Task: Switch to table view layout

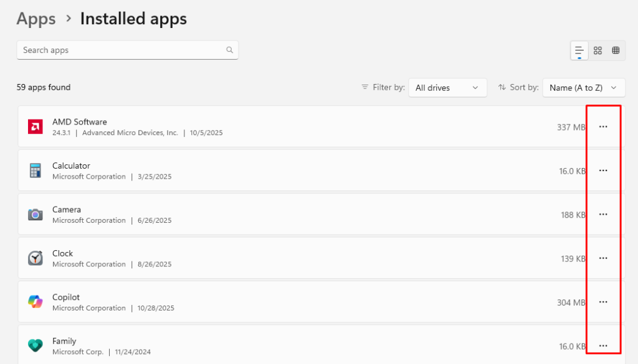Action: coord(616,51)
